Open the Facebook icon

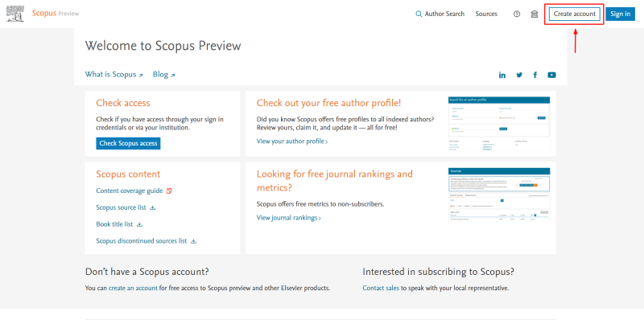[x=535, y=75]
